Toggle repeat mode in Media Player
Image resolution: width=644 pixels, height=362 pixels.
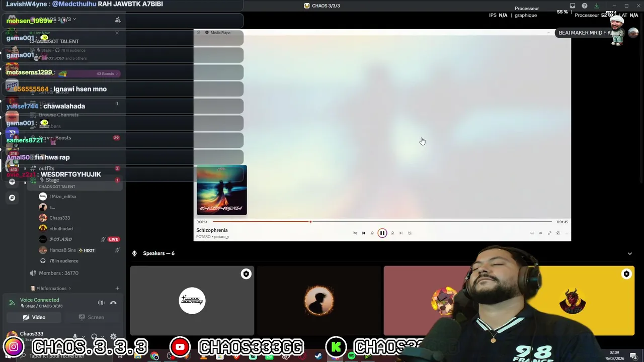410,233
